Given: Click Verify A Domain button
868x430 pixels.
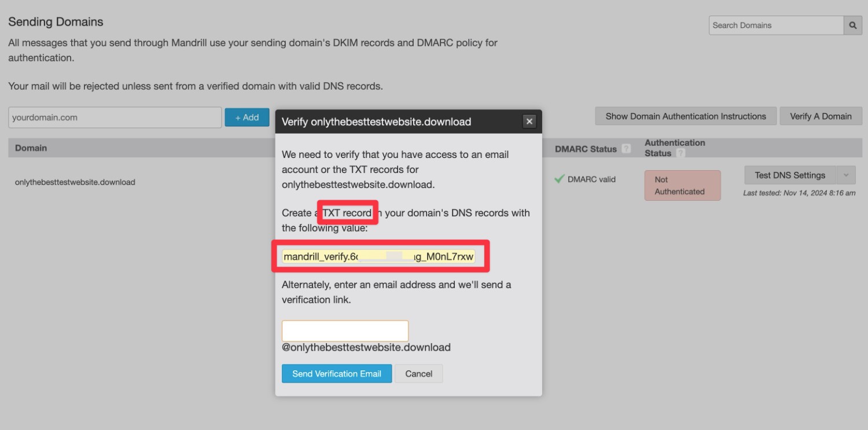Looking at the screenshot, I should (821, 116).
